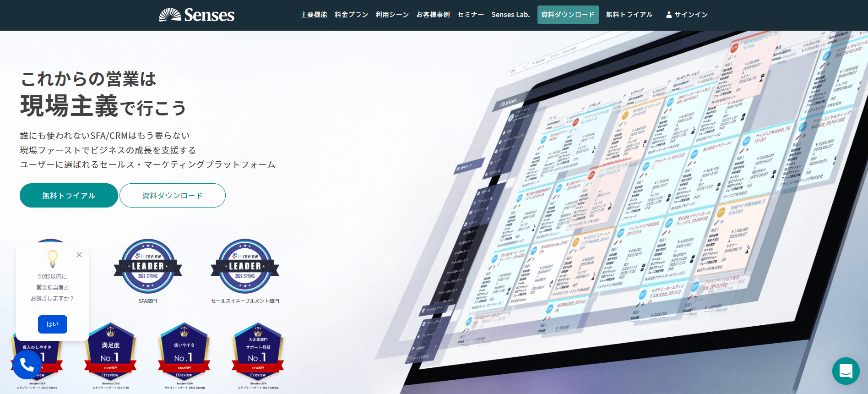The height and width of the screenshot is (394, 868).
Task: Click the LEADER badge for セールスイネーブルメント部門
Action: (245, 267)
